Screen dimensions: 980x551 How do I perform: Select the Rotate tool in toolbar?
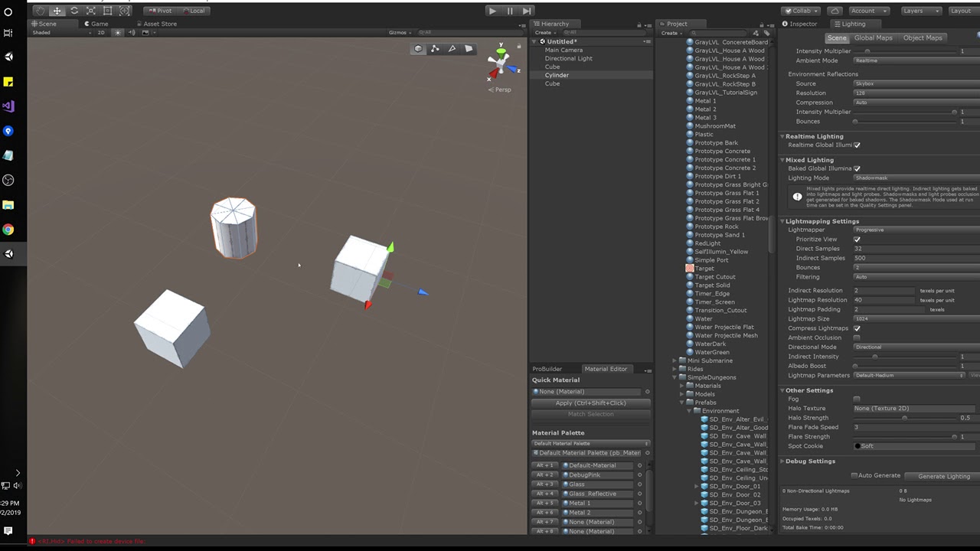(73, 11)
